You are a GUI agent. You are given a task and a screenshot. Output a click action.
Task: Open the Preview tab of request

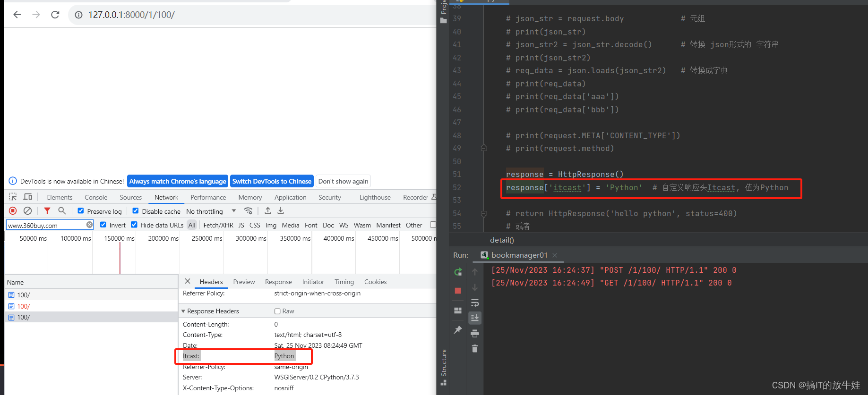tap(244, 282)
